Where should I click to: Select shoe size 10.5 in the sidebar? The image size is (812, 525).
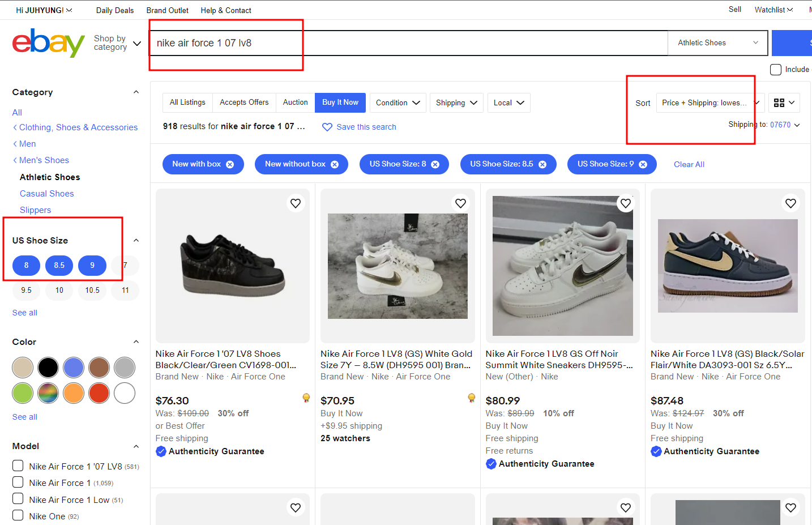click(92, 290)
